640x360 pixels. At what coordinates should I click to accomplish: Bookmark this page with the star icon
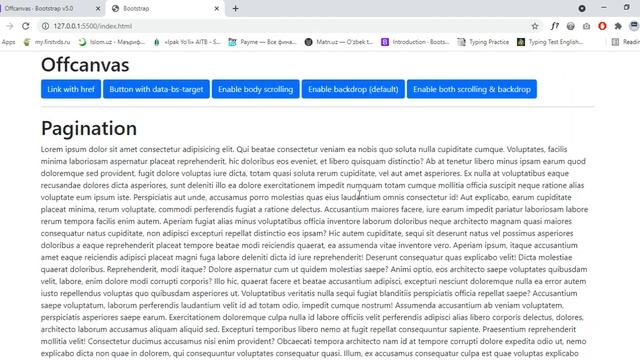(x=535, y=26)
